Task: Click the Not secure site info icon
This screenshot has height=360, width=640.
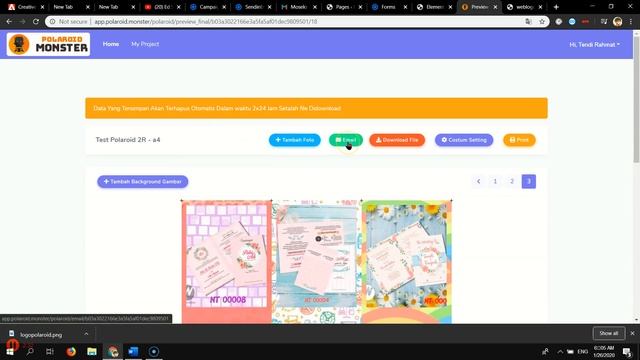Action: click(x=52, y=22)
